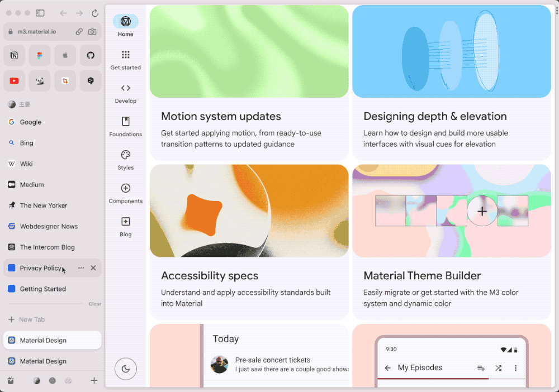The height and width of the screenshot is (392, 559).
Task: Go back to the previous page
Action: click(64, 13)
